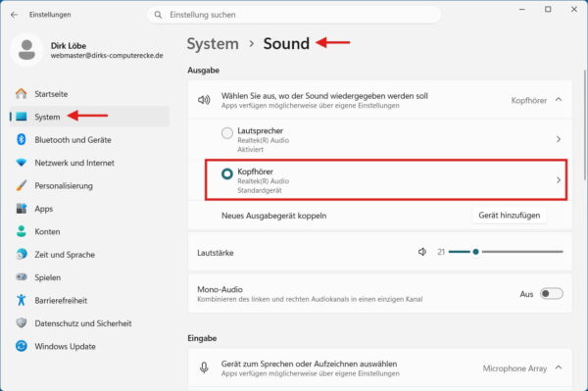Viewport: 588px width, 391px height.
Task: Select the Lautsprecher radio button
Action: (227, 133)
